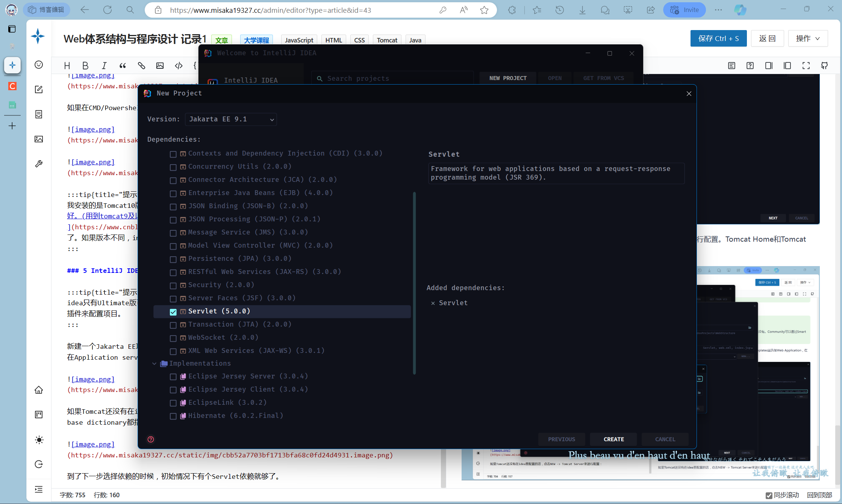
Task: Open browser downloads icon
Action: (582, 10)
